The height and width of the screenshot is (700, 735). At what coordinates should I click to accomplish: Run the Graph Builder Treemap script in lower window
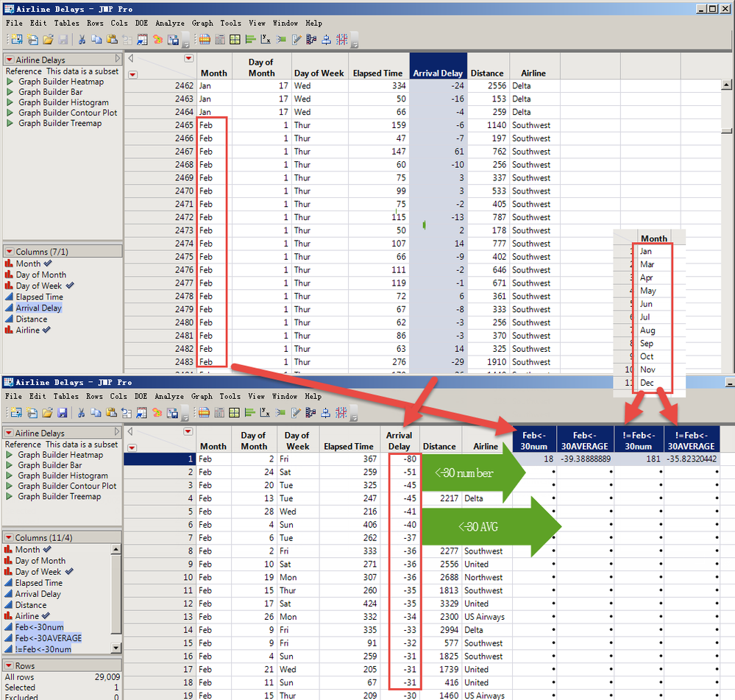[59, 496]
